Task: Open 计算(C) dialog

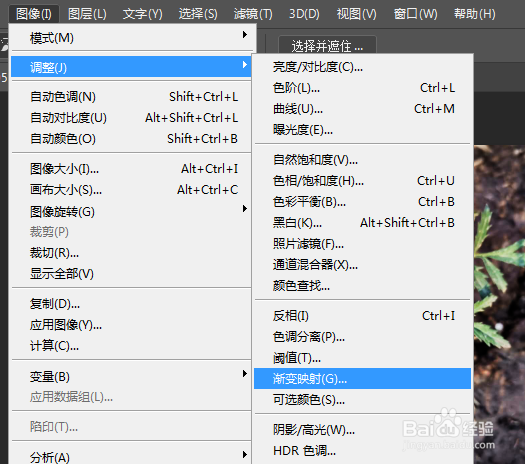Action: pyautogui.click(x=131, y=345)
